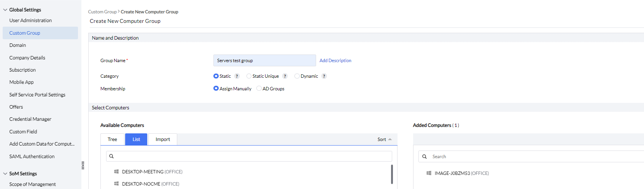Screen dimensions: 644x189
Task: Click Windows icon beside DESKTOP-NOCME
Action: (116, 184)
